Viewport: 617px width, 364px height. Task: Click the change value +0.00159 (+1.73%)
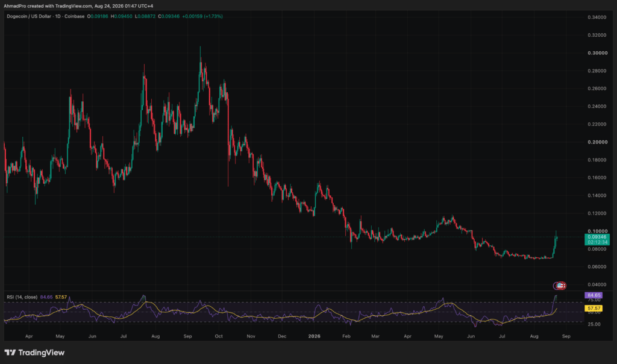(x=202, y=16)
